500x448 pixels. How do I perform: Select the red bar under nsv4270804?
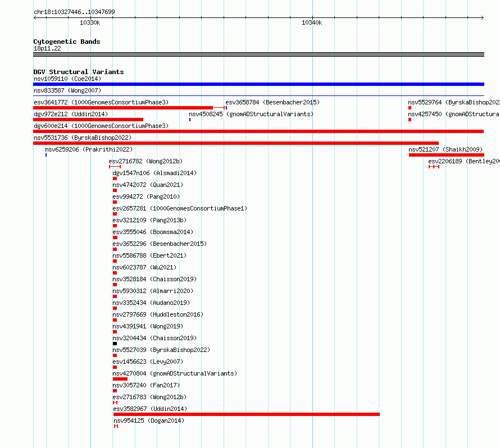coord(120,379)
